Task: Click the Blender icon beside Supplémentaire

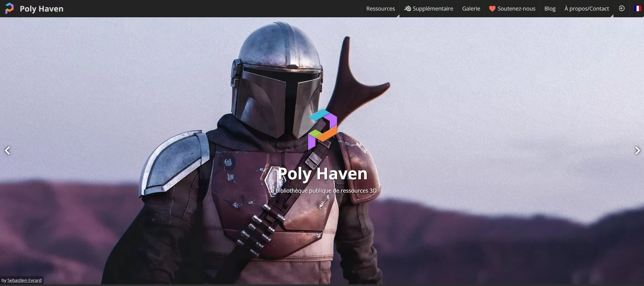Action: (408, 8)
